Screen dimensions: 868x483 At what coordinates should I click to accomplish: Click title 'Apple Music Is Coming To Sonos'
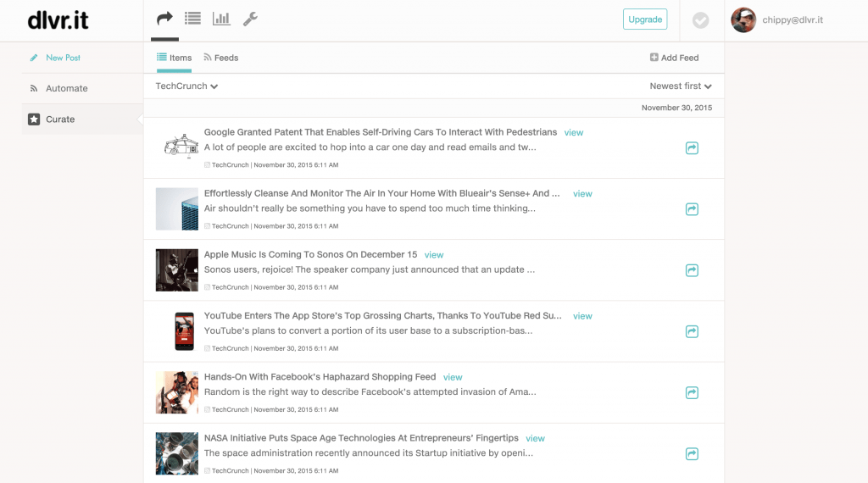point(310,254)
